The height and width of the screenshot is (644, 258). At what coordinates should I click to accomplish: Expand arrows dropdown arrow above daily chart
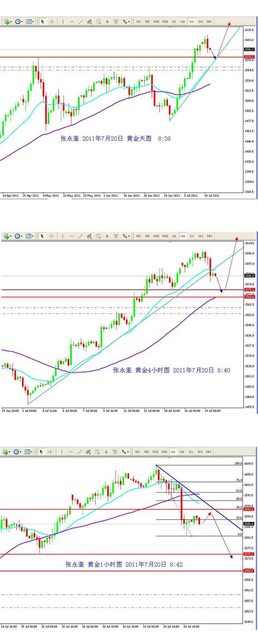pos(129,21)
